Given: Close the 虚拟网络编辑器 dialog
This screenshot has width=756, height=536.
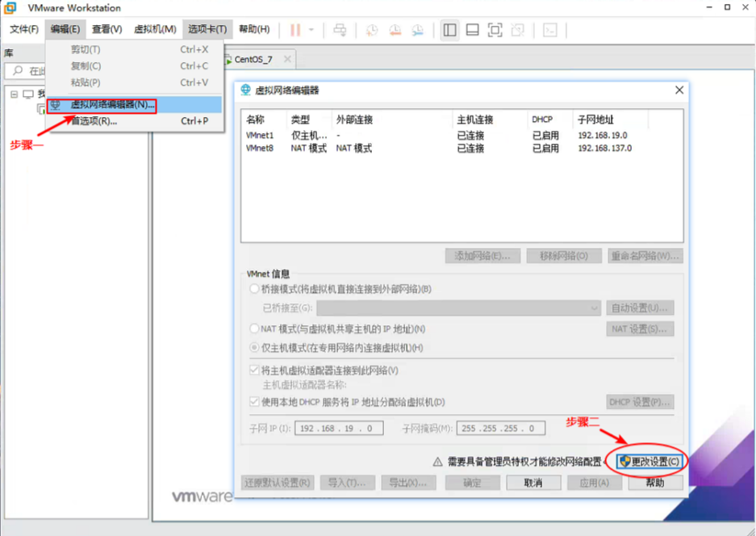Looking at the screenshot, I should (679, 90).
